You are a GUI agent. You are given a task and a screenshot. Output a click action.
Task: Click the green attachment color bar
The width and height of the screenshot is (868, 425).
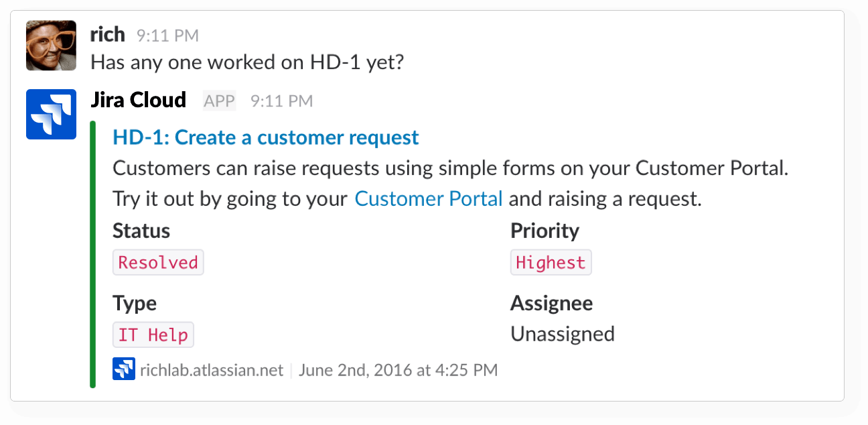(x=93, y=254)
